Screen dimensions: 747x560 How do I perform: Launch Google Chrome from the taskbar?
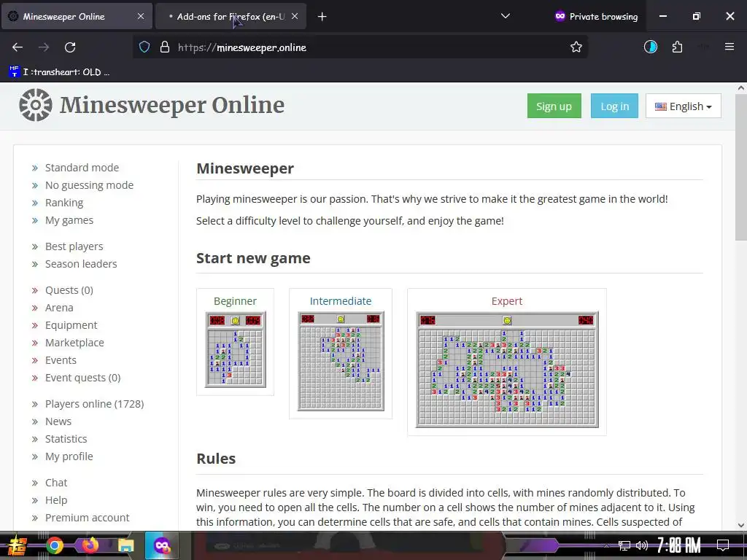[x=55, y=545]
